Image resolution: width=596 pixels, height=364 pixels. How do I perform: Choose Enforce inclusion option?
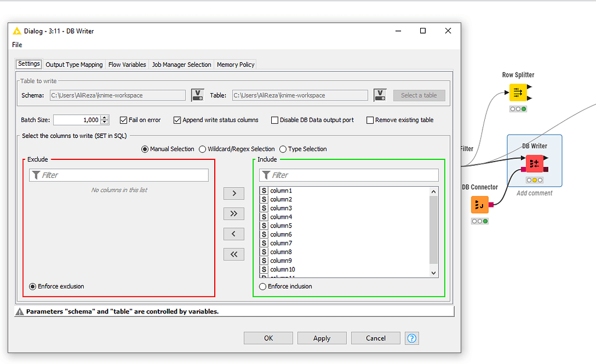coord(262,286)
